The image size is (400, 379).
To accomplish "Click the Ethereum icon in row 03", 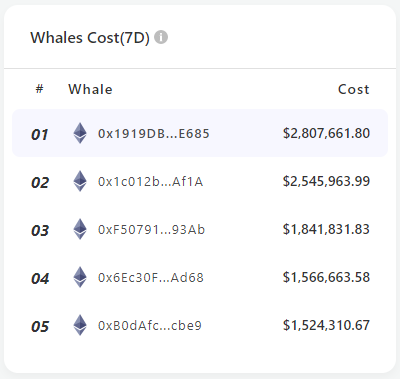I will point(80,229).
